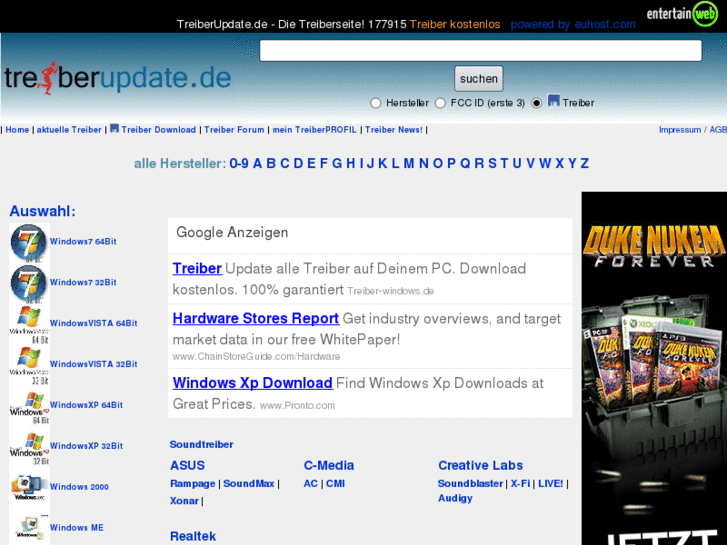Open the WindowsVISTA 64Bit text link
This screenshot has height=545, width=727.
point(94,323)
